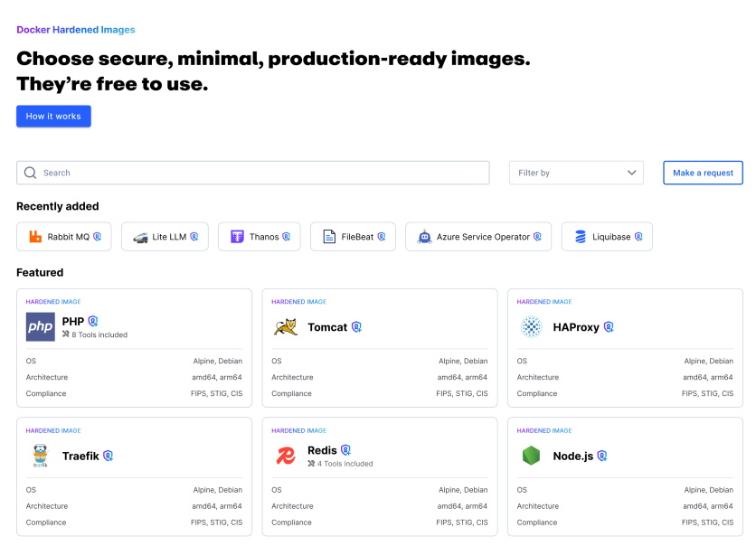Image resolution: width=756 pixels, height=546 pixels.
Task: Select the Liquibase recently added chip
Action: (607, 237)
